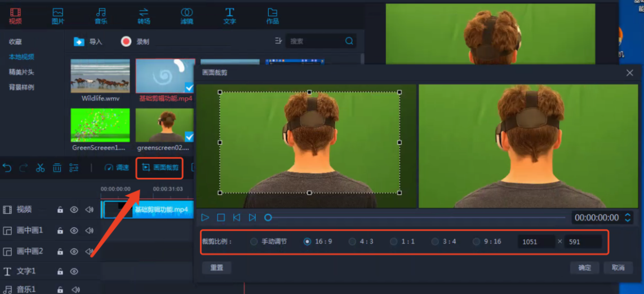644x294 pixels.
Task: Mute the 视频 track speaker
Action: 89,210
